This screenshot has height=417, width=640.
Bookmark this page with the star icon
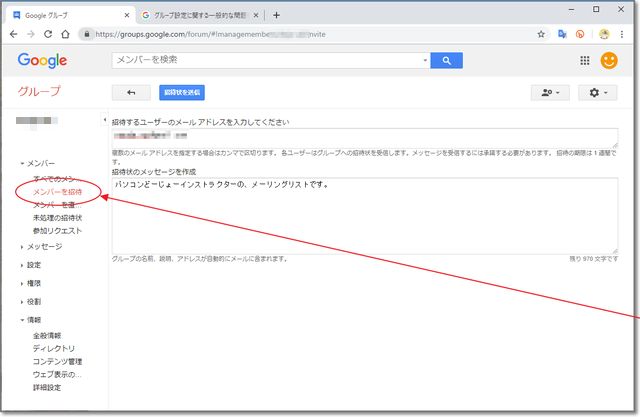541,33
